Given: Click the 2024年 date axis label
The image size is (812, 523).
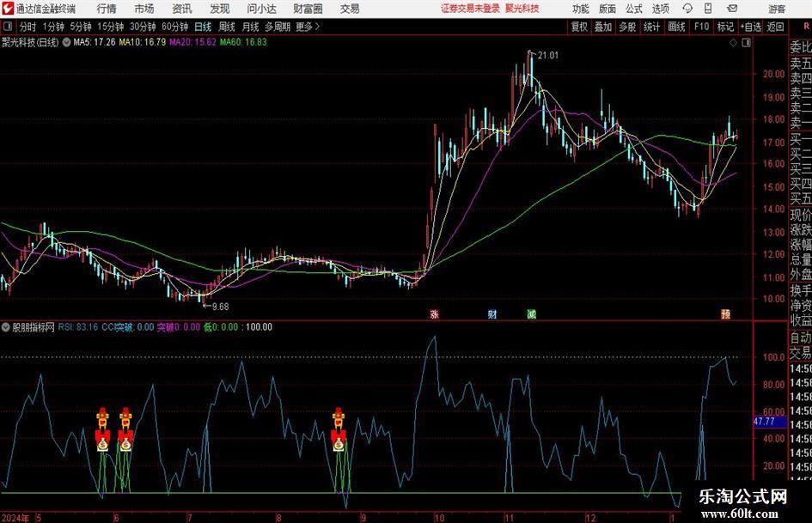Looking at the screenshot, I should [15, 518].
